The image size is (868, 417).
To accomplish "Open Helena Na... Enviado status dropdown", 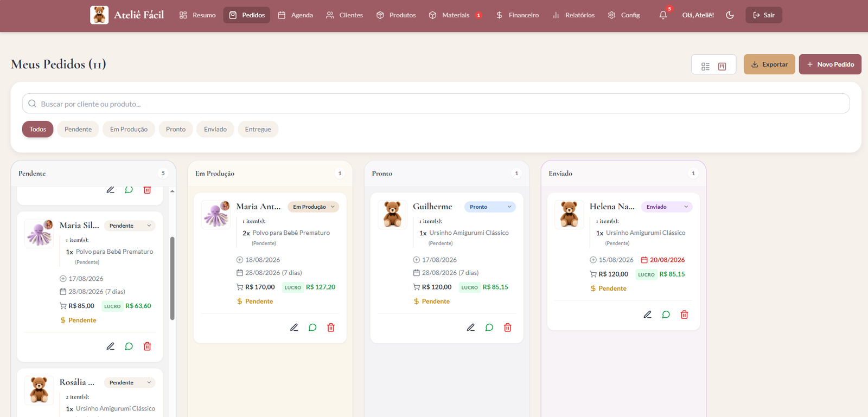I will (667, 207).
